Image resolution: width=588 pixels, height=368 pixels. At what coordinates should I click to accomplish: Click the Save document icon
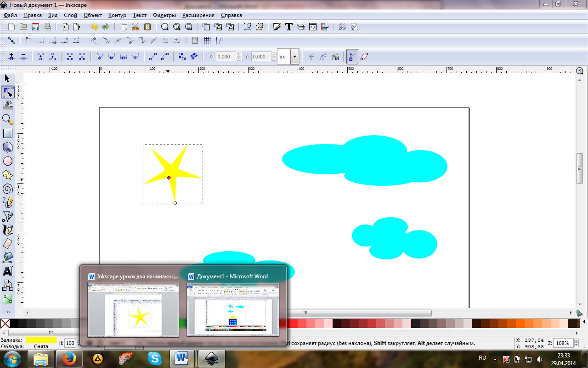35,27
